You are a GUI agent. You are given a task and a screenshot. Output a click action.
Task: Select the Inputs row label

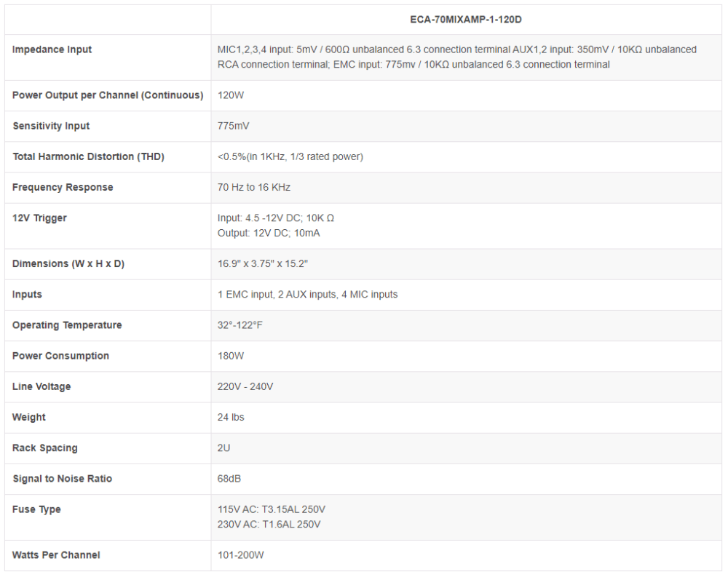point(27,294)
